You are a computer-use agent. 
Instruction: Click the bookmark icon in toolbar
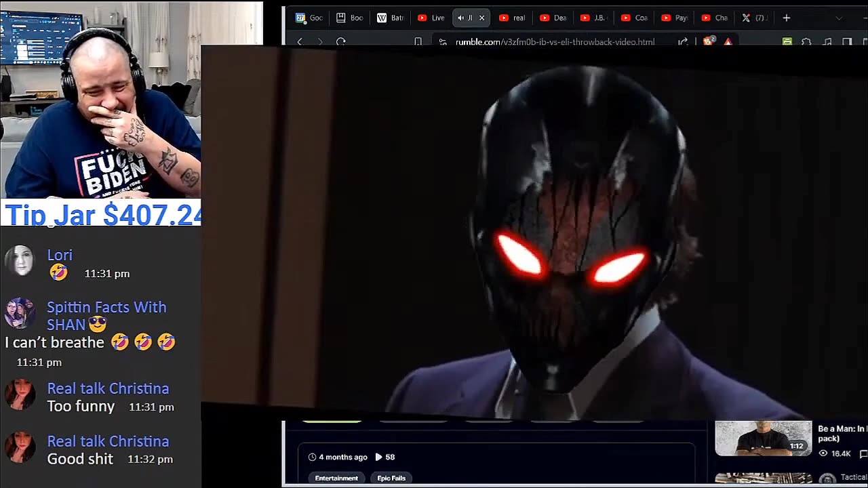tap(418, 41)
